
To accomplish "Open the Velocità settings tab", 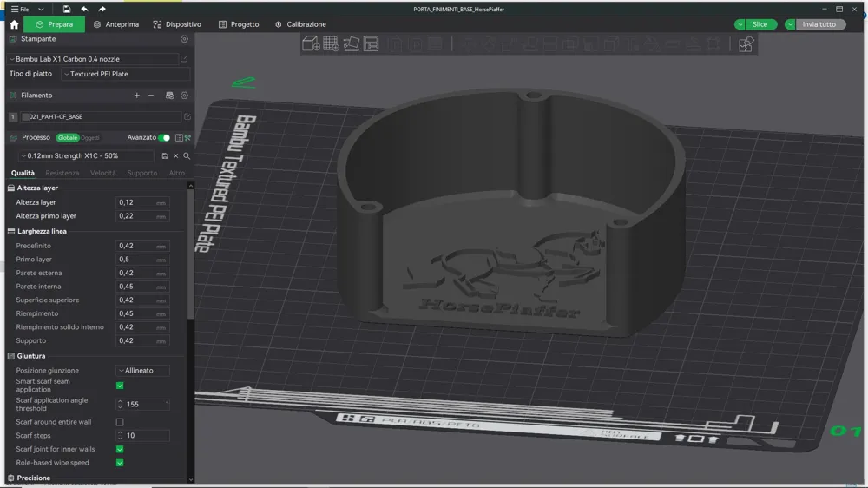I will (x=103, y=173).
